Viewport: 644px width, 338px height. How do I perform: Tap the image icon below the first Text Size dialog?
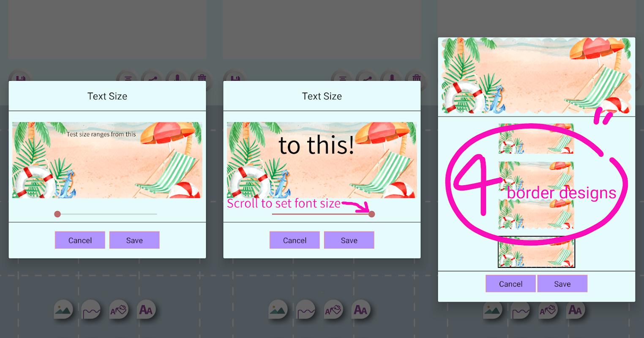coord(63,310)
